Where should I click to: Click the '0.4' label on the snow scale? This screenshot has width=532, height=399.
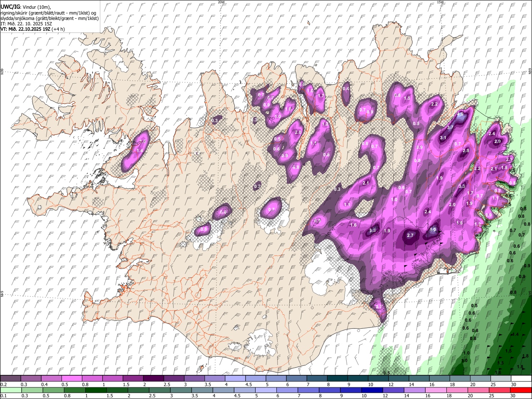coord(44,385)
